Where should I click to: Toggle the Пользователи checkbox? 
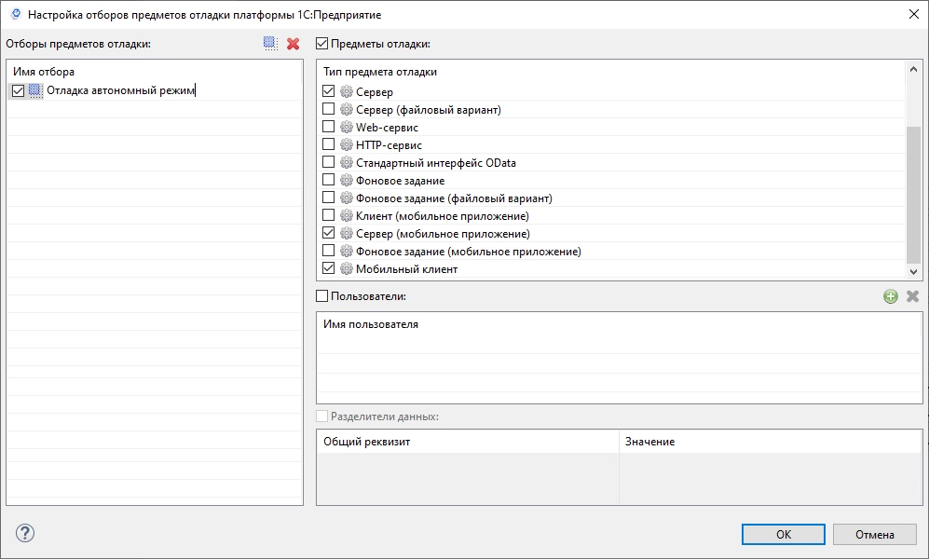pyautogui.click(x=322, y=296)
